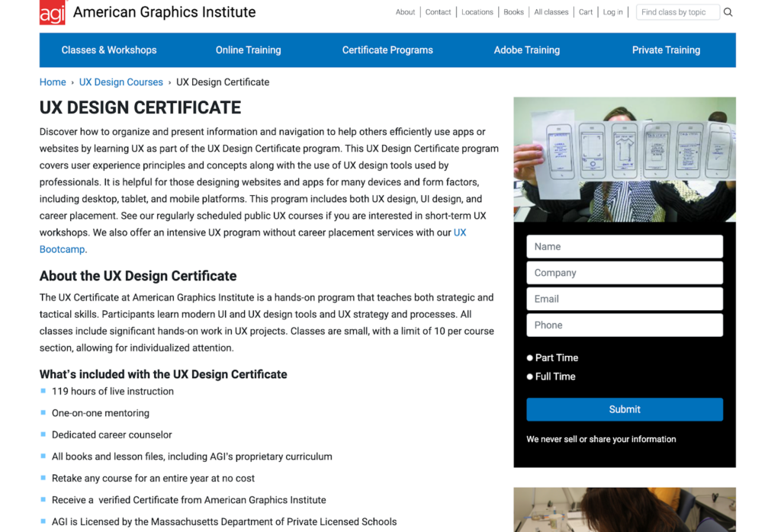Click Retake any course list item
Viewport: 781px width, 532px height.
pyautogui.click(x=153, y=478)
